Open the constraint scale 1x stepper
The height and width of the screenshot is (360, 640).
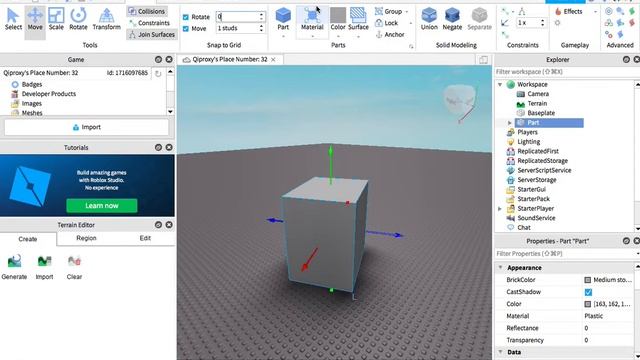point(542,23)
